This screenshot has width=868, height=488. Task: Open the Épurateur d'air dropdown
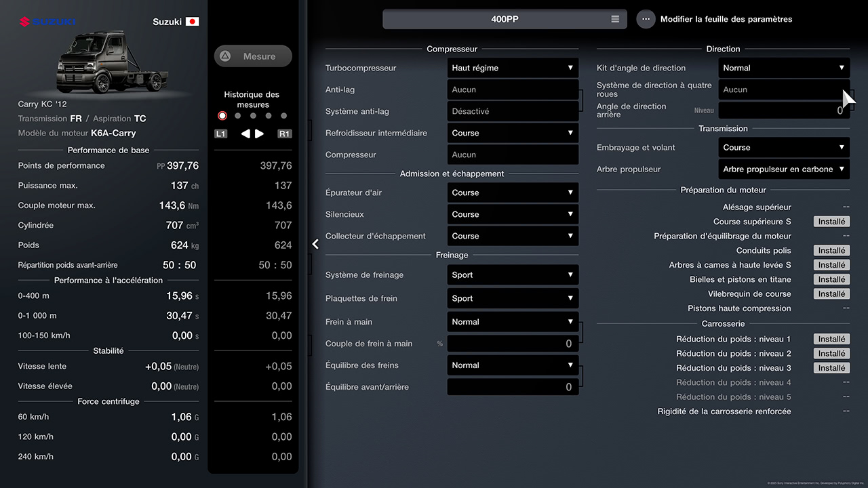point(513,192)
